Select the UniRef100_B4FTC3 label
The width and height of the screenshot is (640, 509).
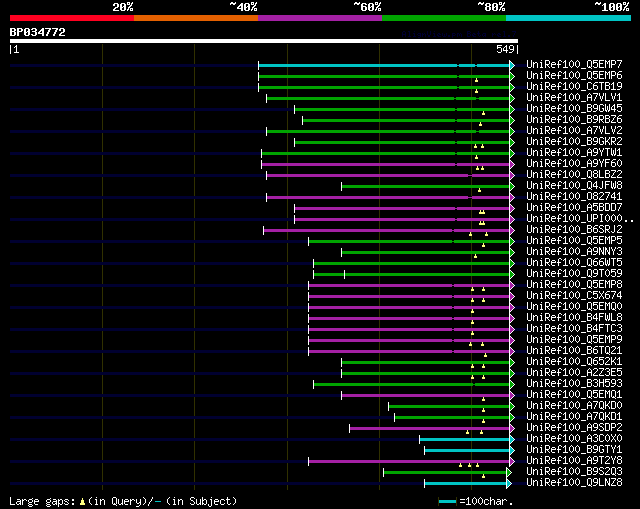(x=574, y=329)
